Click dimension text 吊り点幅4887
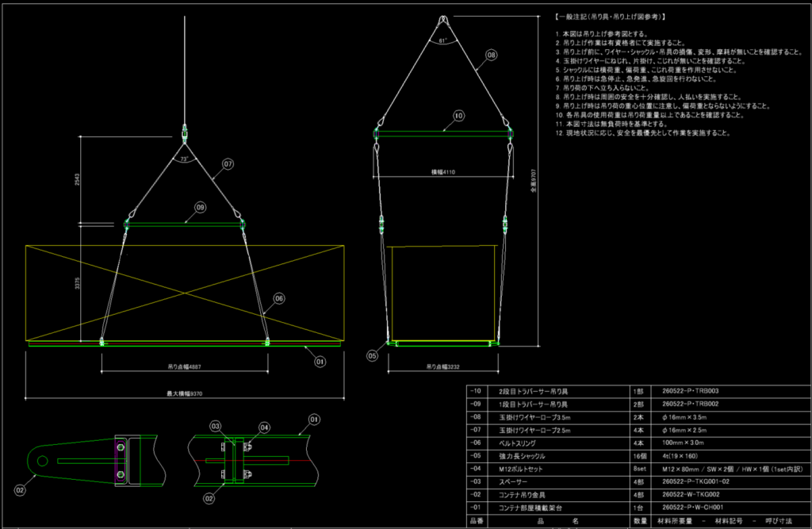This screenshot has height=529, width=812. click(x=184, y=367)
